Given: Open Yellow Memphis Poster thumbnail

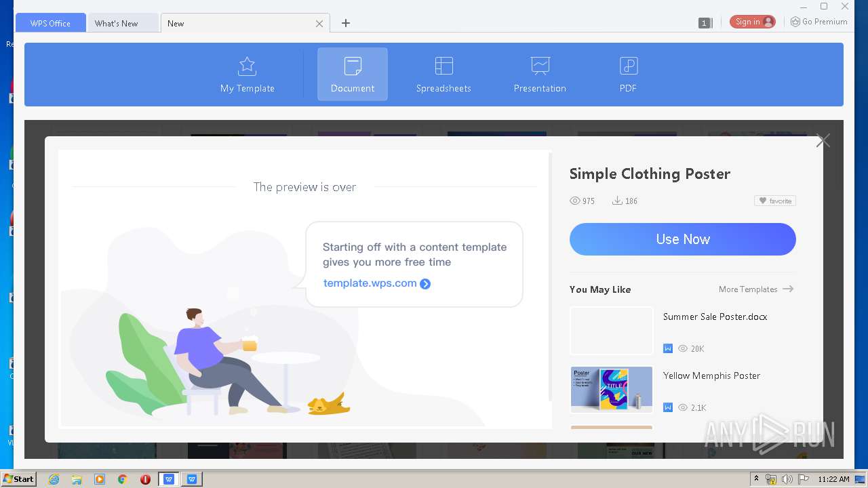Looking at the screenshot, I should click(612, 390).
